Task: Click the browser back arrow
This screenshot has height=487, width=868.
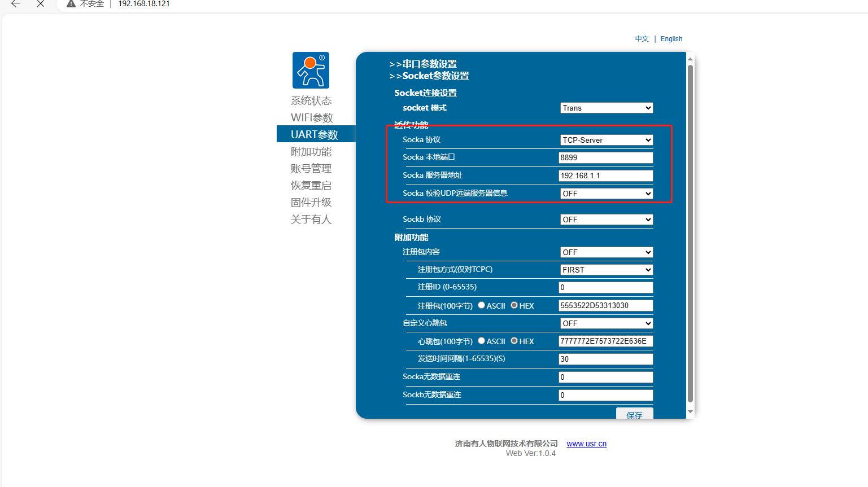Action: pyautogui.click(x=16, y=3)
